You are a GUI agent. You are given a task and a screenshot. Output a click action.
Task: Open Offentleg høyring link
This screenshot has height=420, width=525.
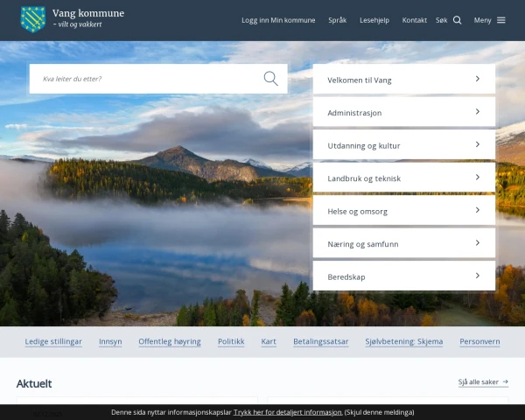coord(170,341)
